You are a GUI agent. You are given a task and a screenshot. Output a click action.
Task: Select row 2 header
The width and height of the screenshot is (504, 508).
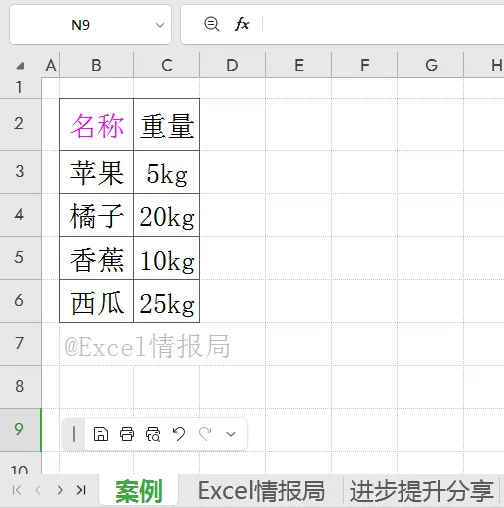coord(20,124)
